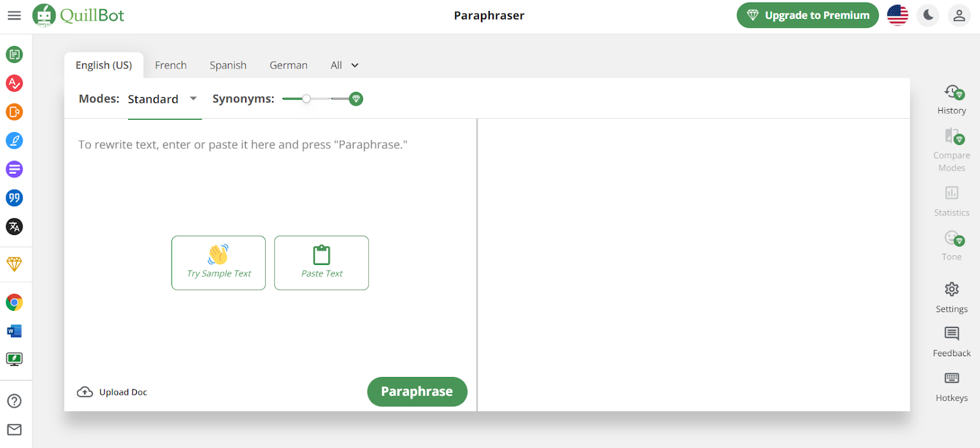
Task: Open the macOS desktop app icon
Action: [x=14, y=359]
